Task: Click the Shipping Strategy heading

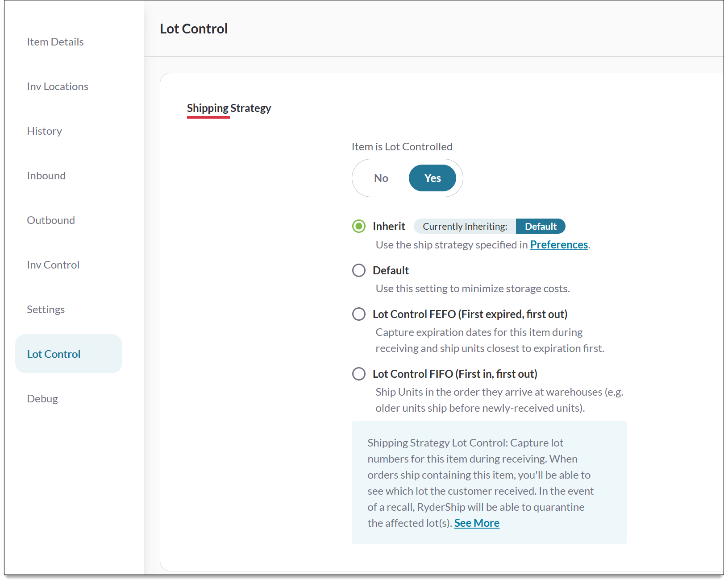Action: [229, 108]
